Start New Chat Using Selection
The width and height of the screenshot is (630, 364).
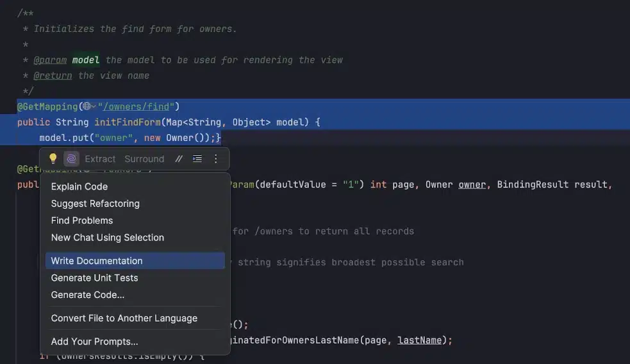click(x=135, y=238)
